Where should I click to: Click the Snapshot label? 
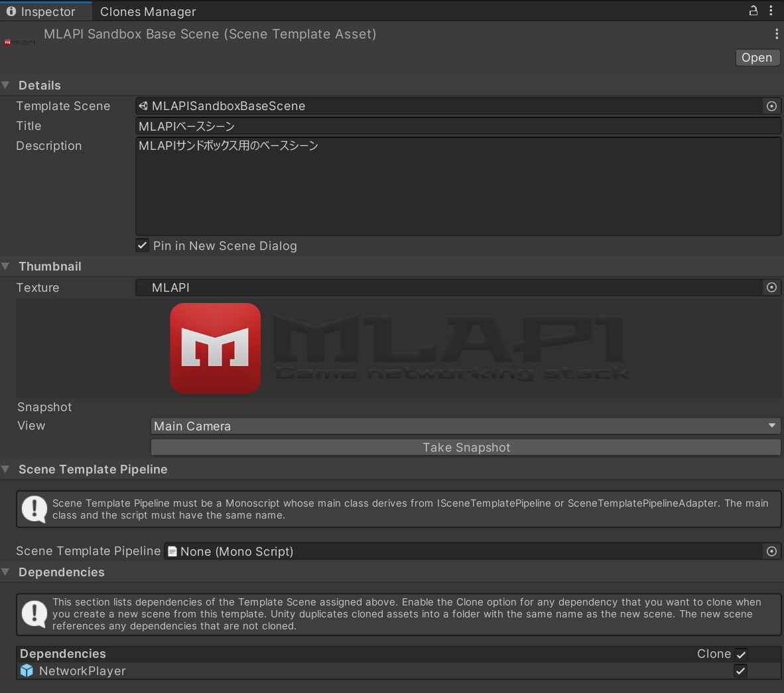44,407
